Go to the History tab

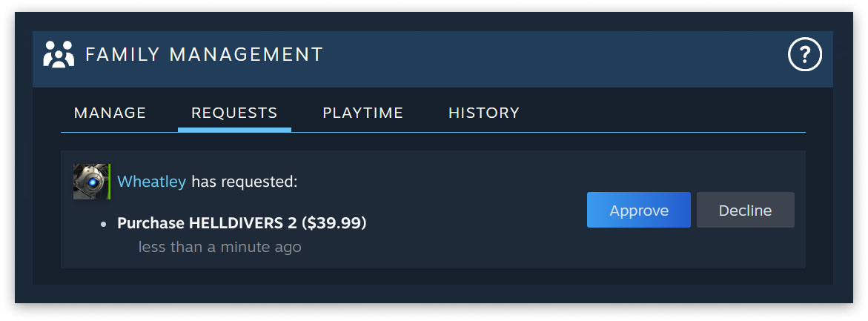coord(483,113)
